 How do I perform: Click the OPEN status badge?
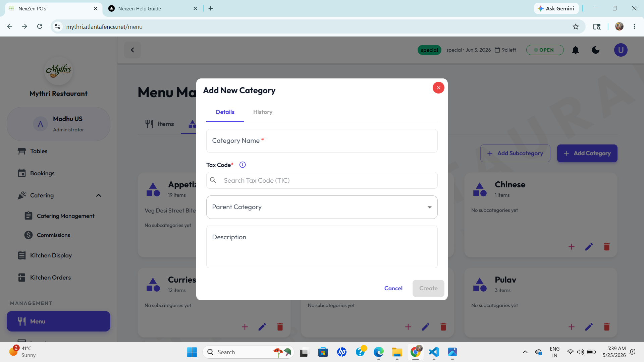545,50
